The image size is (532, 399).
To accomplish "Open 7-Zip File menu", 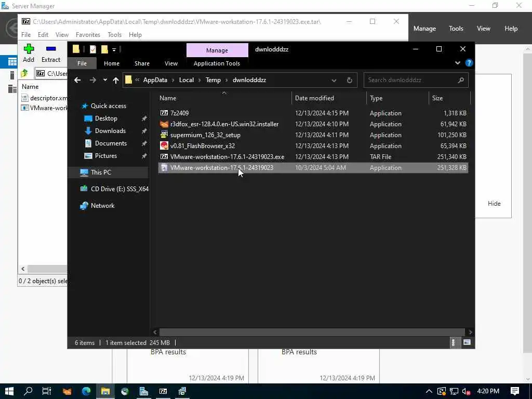I will 26,35.
